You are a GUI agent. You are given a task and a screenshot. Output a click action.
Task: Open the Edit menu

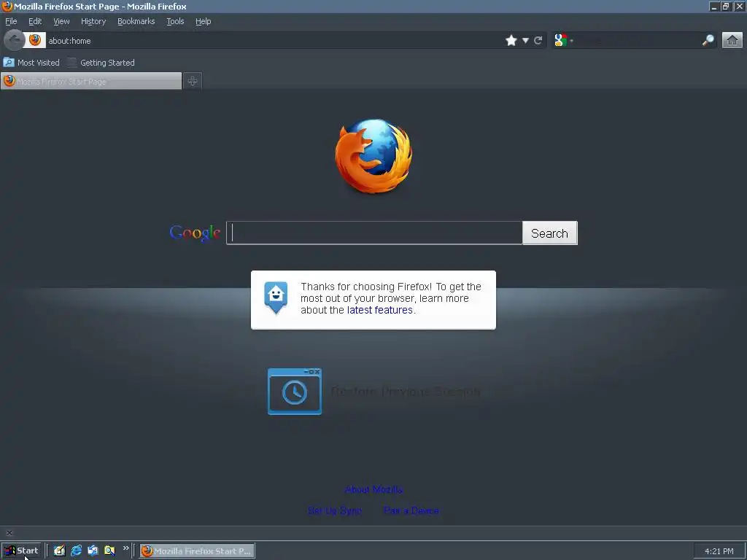coord(35,21)
